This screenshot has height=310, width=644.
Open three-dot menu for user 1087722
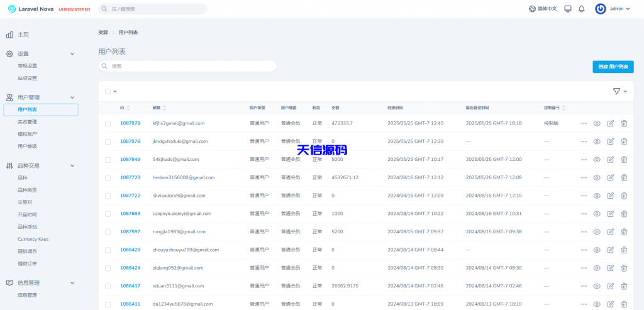pyautogui.click(x=584, y=196)
